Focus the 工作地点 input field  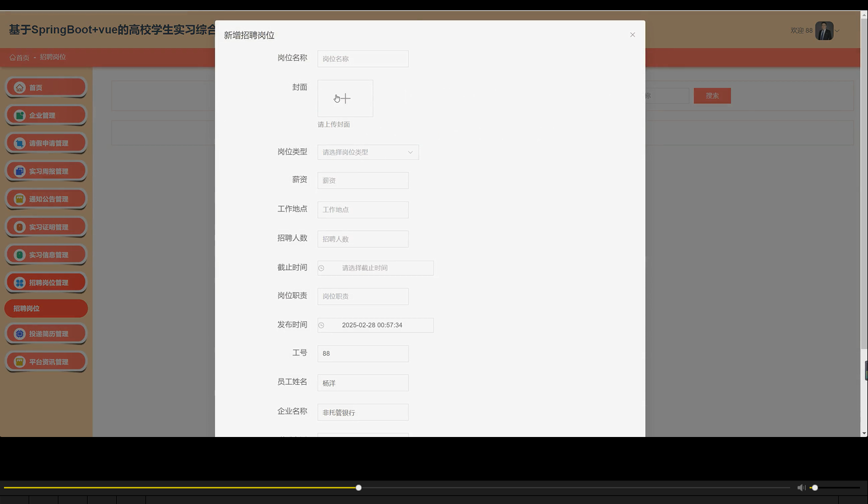[x=363, y=210]
